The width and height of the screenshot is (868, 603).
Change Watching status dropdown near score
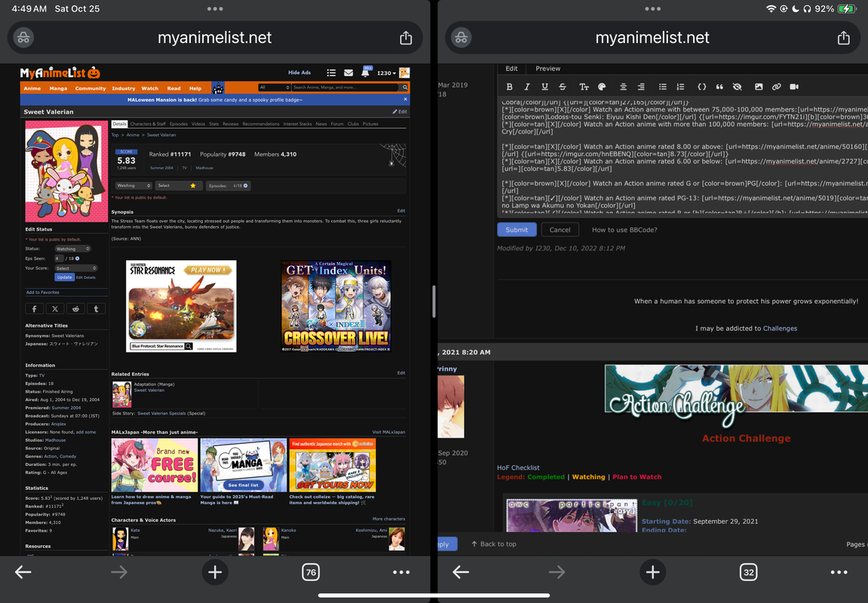133,185
